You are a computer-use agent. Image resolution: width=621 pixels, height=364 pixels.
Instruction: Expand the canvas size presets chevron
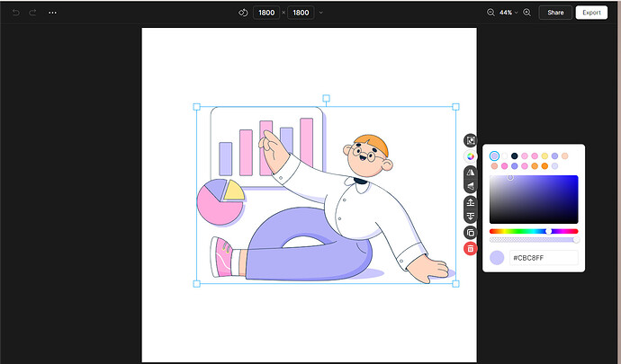(320, 13)
